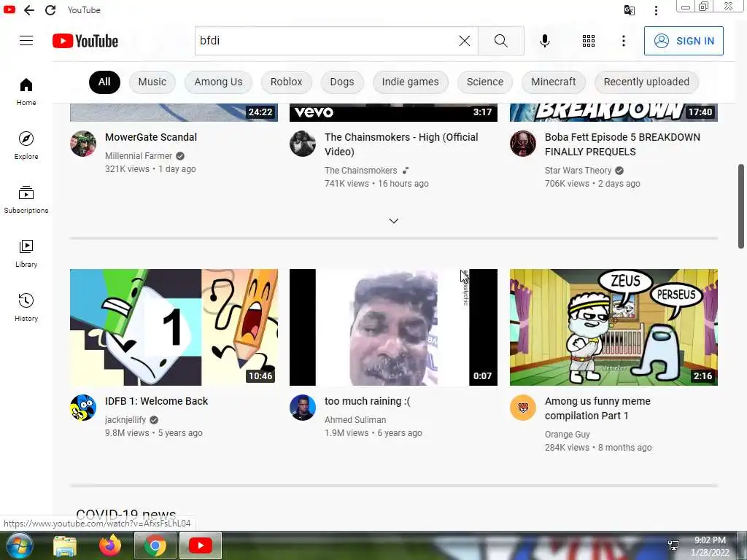Open Star Wars Theory channel avatar
Viewport: 747px width, 560px height.
pos(523,144)
